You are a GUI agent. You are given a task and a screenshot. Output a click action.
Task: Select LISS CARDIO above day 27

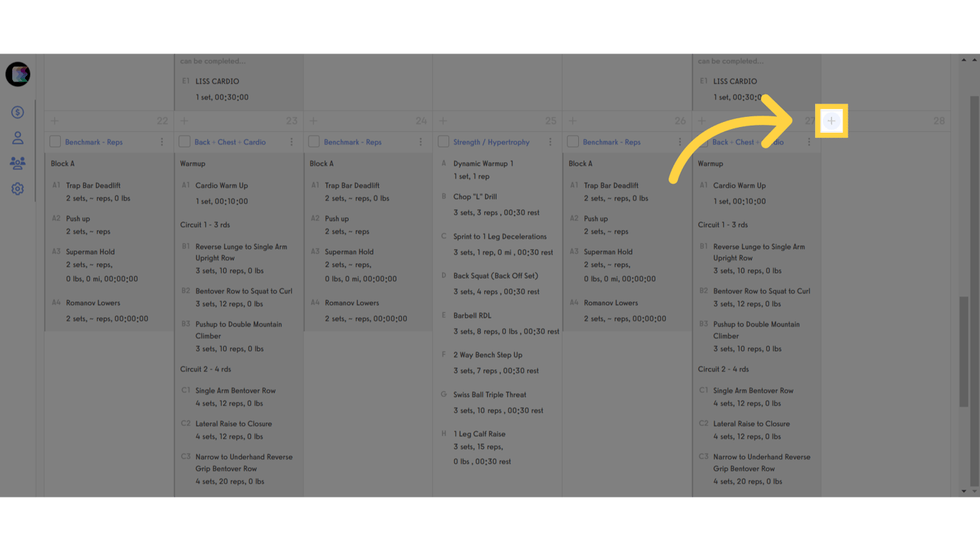[x=735, y=81]
